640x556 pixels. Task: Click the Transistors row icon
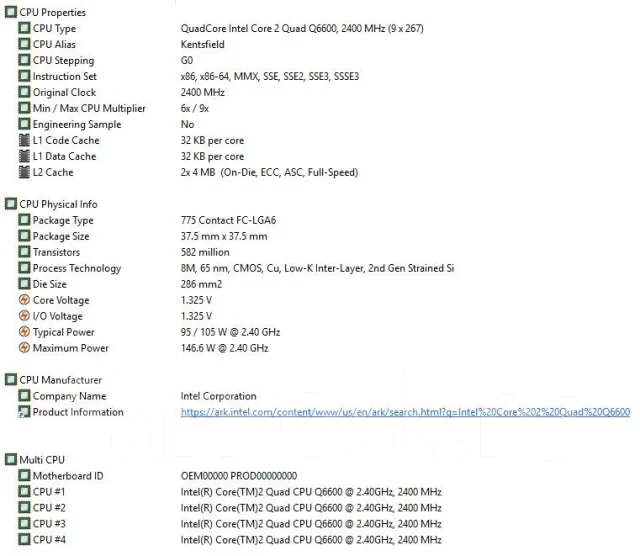(24, 252)
